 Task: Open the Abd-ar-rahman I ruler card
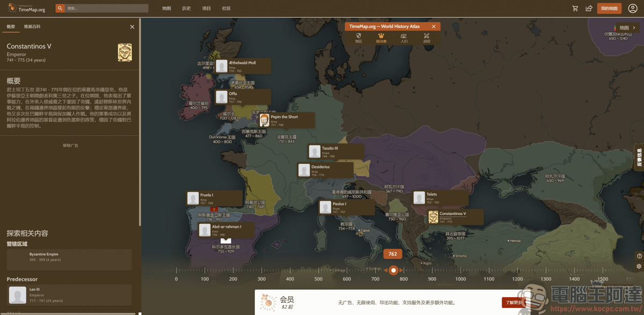(226, 230)
